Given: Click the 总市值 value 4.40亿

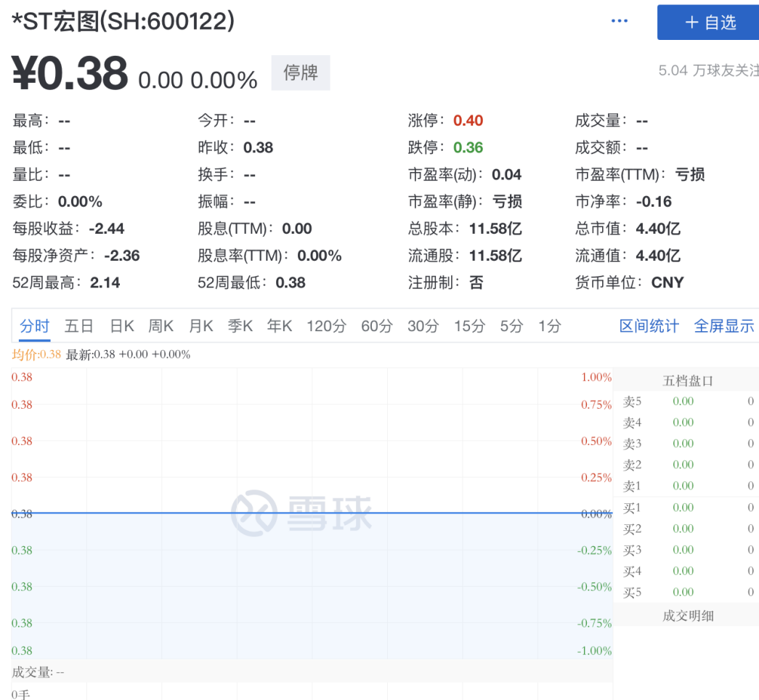Looking at the screenshot, I should (x=658, y=229).
